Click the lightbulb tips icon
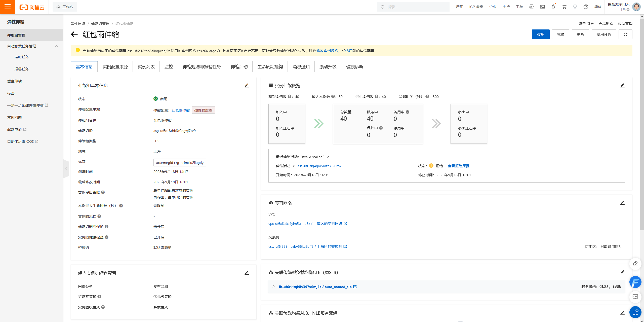Image resolution: width=644 pixels, height=322 pixels. pos(575,7)
